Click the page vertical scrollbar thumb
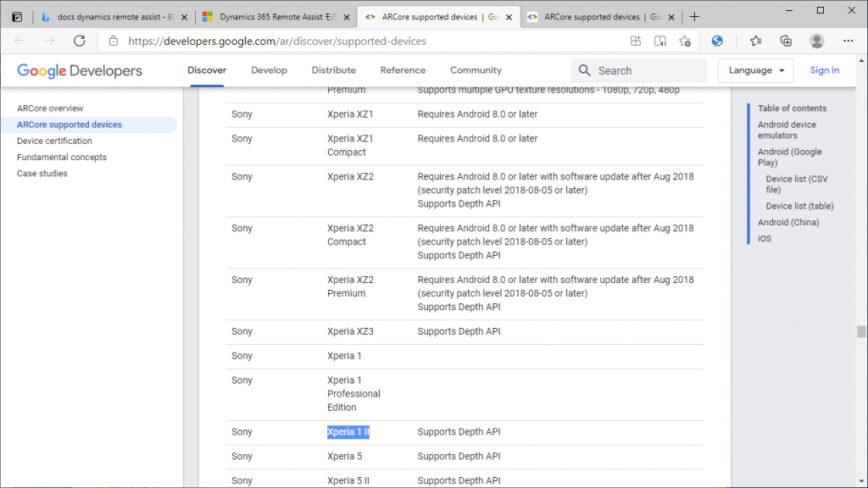The width and height of the screenshot is (868, 488). pos(861,331)
